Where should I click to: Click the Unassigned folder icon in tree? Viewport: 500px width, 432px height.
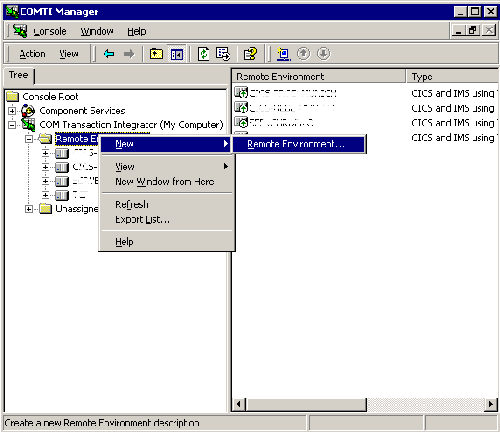tap(45, 209)
